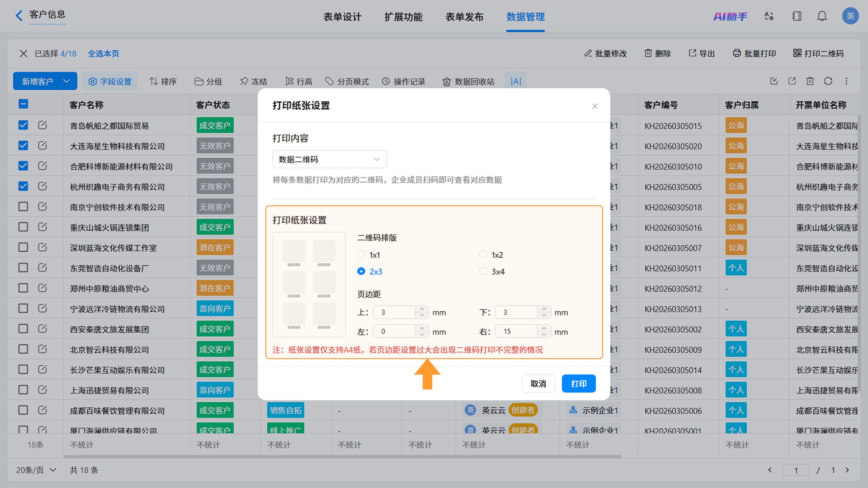This screenshot has width=868, height=488.
Task: Click page number input in pagination
Action: (796, 470)
